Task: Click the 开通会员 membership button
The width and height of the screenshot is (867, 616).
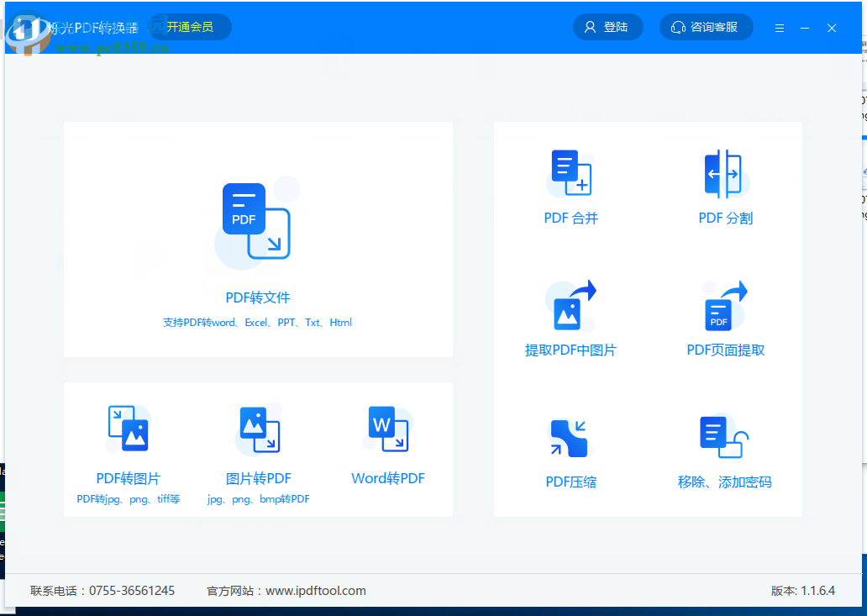Action: [189, 26]
